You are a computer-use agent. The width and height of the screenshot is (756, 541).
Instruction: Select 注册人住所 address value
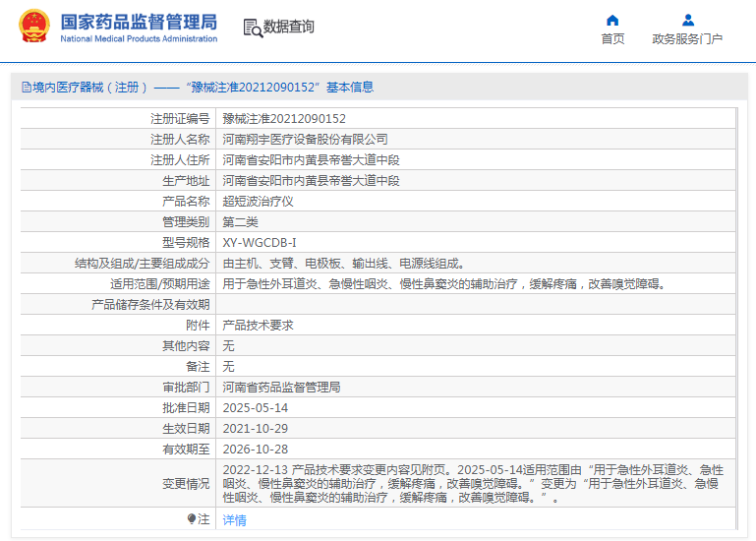point(311,160)
